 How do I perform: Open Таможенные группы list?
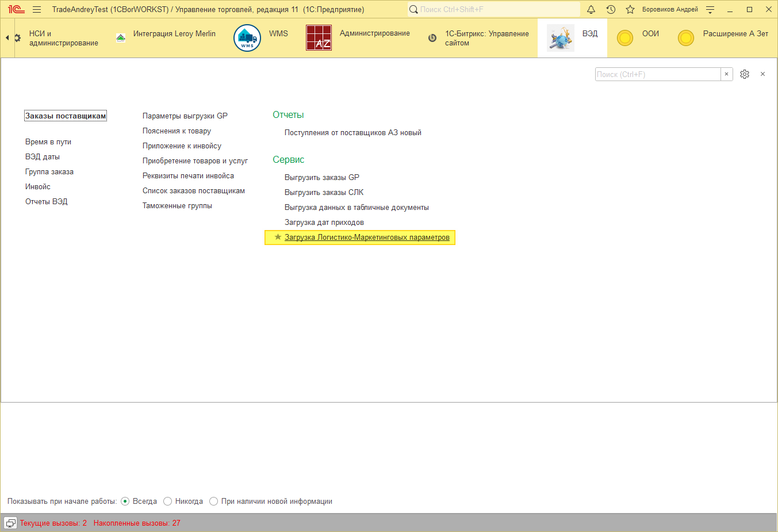[177, 205]
